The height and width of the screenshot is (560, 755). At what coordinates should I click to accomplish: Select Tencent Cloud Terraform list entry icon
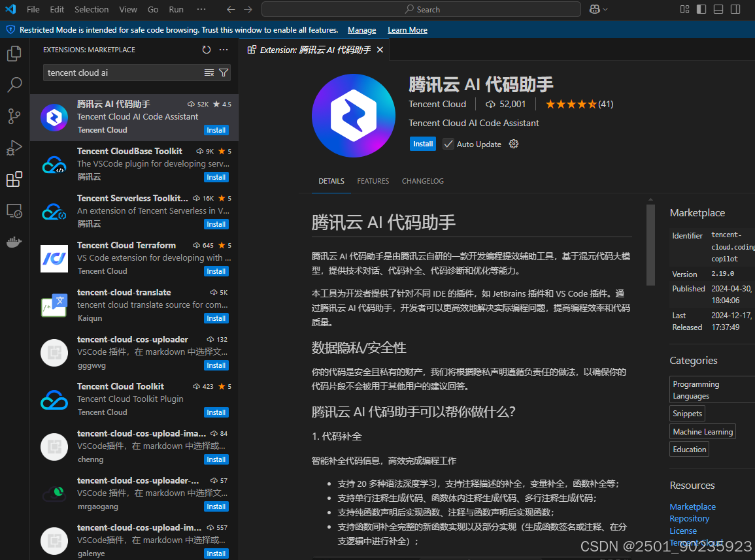click(54, 259)
